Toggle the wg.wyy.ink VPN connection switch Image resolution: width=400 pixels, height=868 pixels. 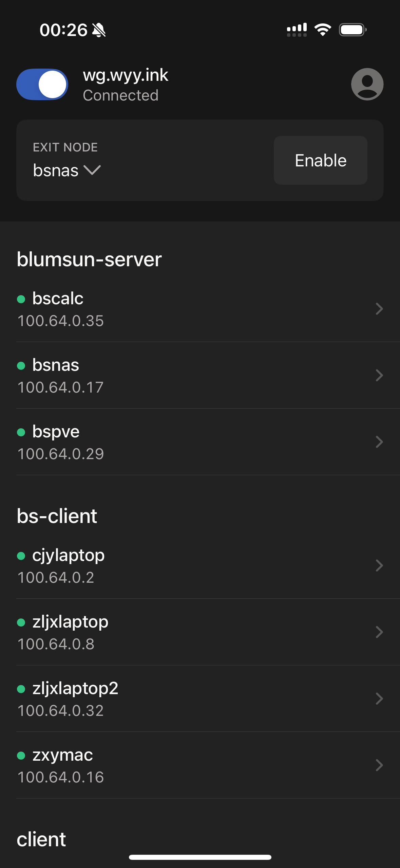click(42, 84)
